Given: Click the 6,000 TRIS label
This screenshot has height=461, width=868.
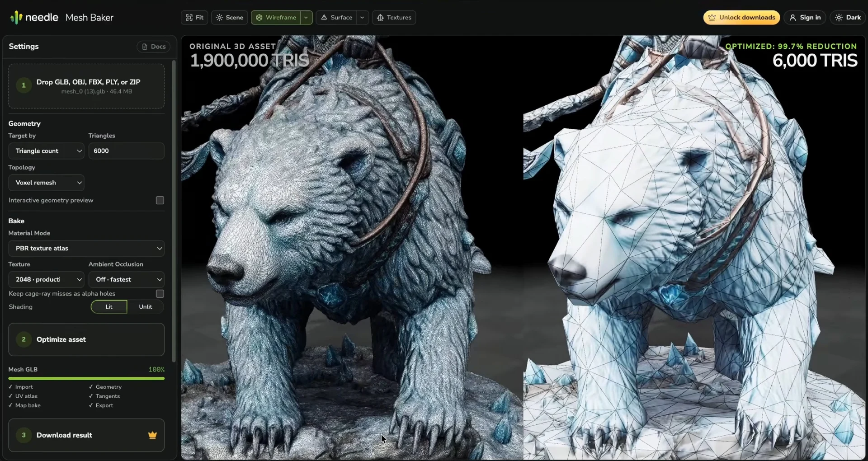Looking at the screenshot, I should coord(815,61).
